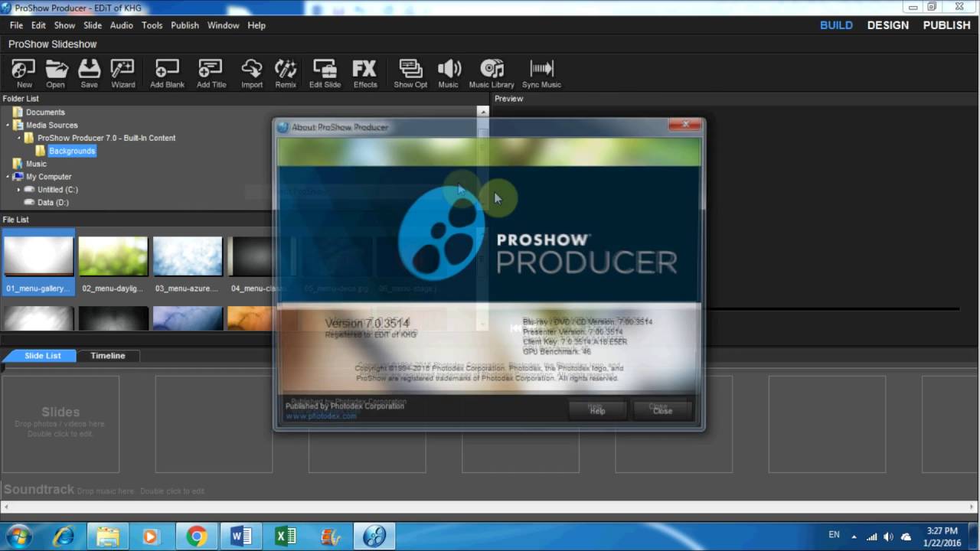Click the ProShow Producer taskbar icon

374,536
